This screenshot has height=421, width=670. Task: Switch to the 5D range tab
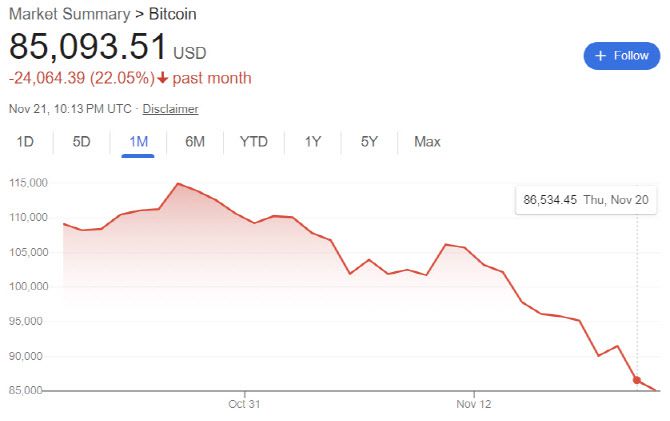click(82, 142)
